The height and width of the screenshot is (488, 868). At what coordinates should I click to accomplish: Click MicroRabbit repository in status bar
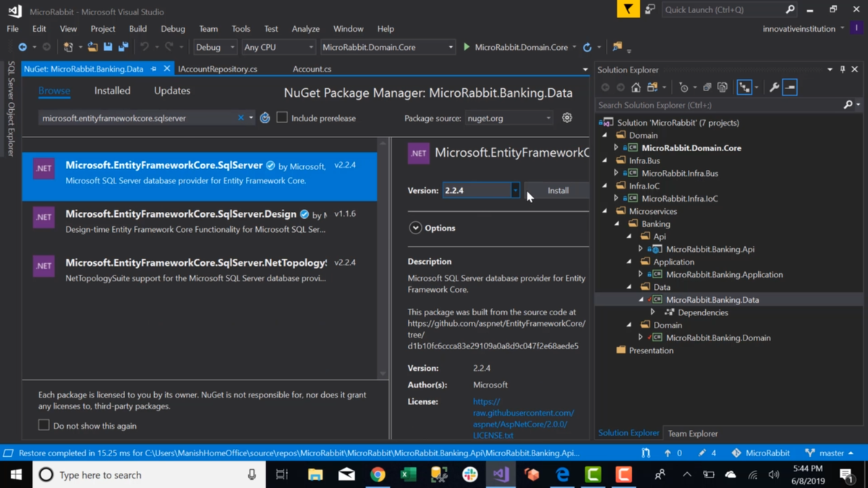[x=760, y=453]
